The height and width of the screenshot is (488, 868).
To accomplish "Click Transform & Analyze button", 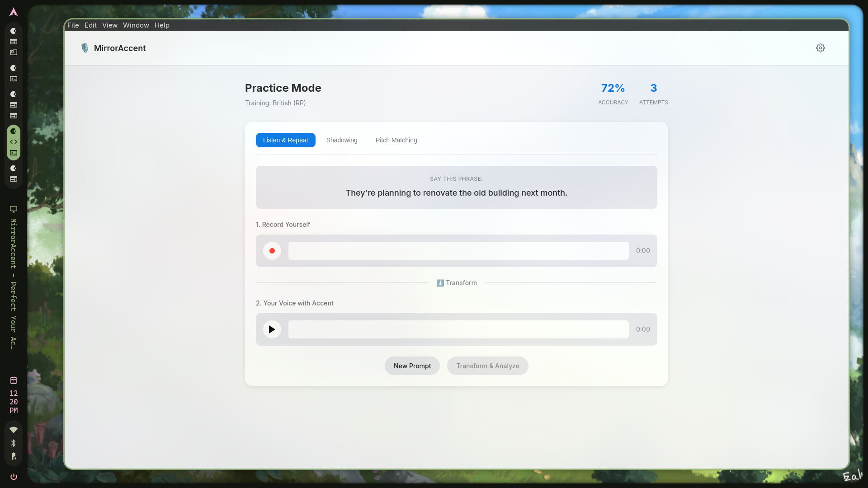I will point(487,366).
